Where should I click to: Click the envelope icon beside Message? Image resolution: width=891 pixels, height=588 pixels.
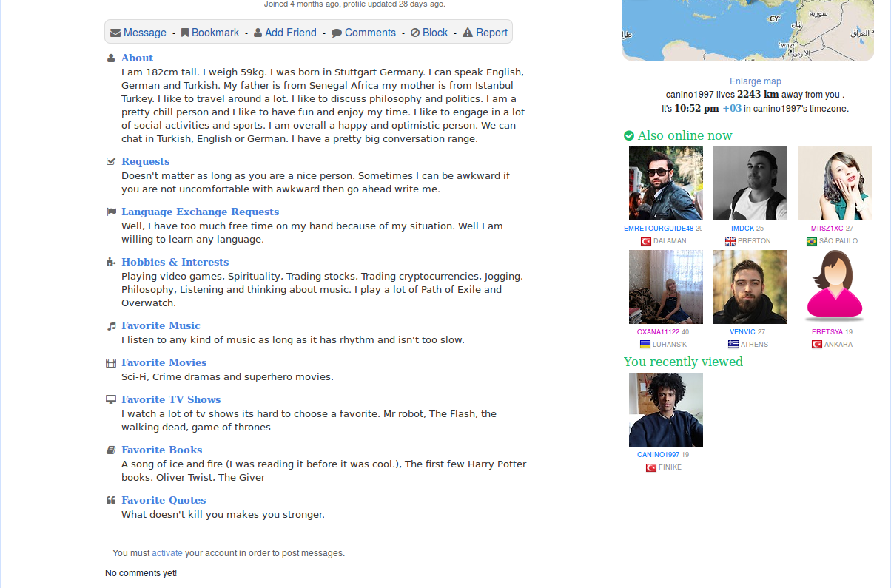[115, 33]
